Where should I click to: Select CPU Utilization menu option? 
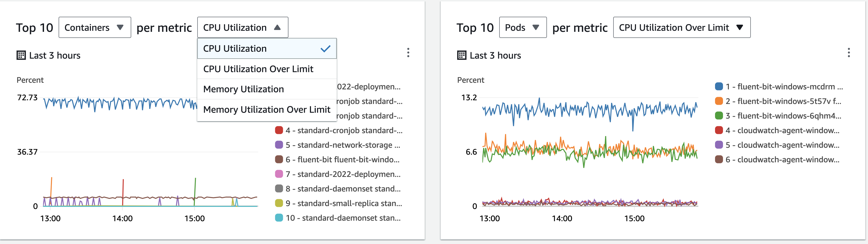click(x=267, y=49)
